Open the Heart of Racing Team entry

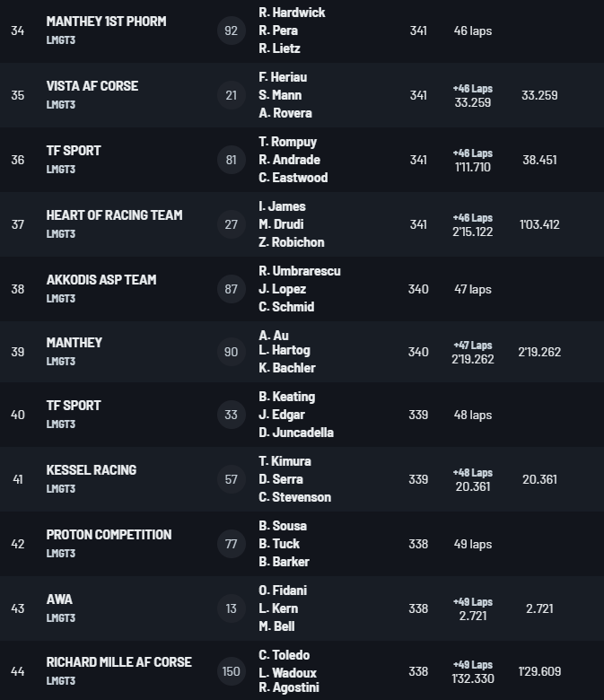click(x=114, y=215)
